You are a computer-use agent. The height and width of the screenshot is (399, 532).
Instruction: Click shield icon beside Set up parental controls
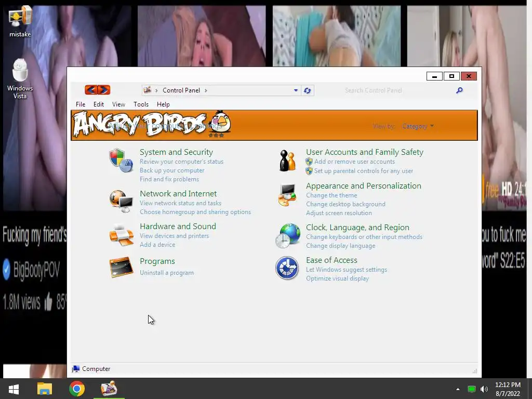309,170
